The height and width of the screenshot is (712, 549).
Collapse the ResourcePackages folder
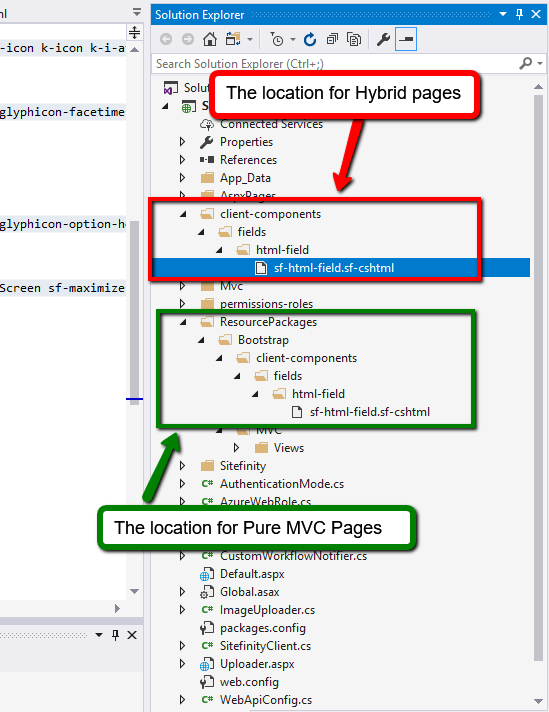pyautogui.click(x=183, y=322)
